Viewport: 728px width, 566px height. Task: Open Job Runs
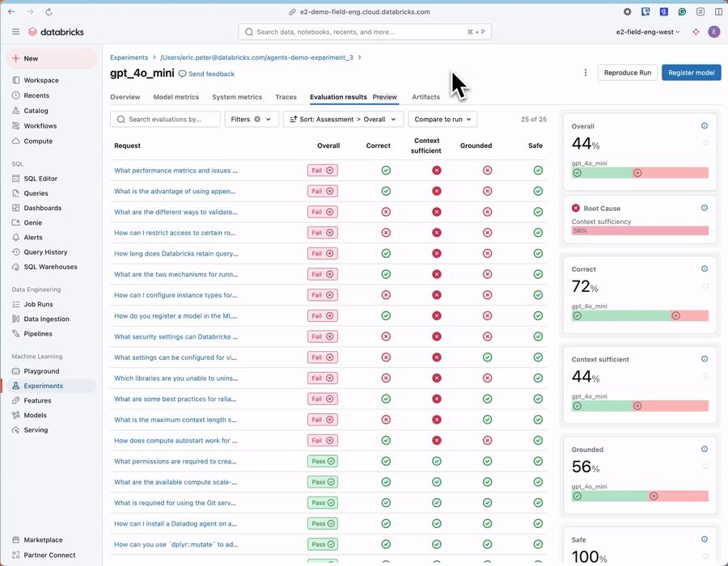click(38, 304)
